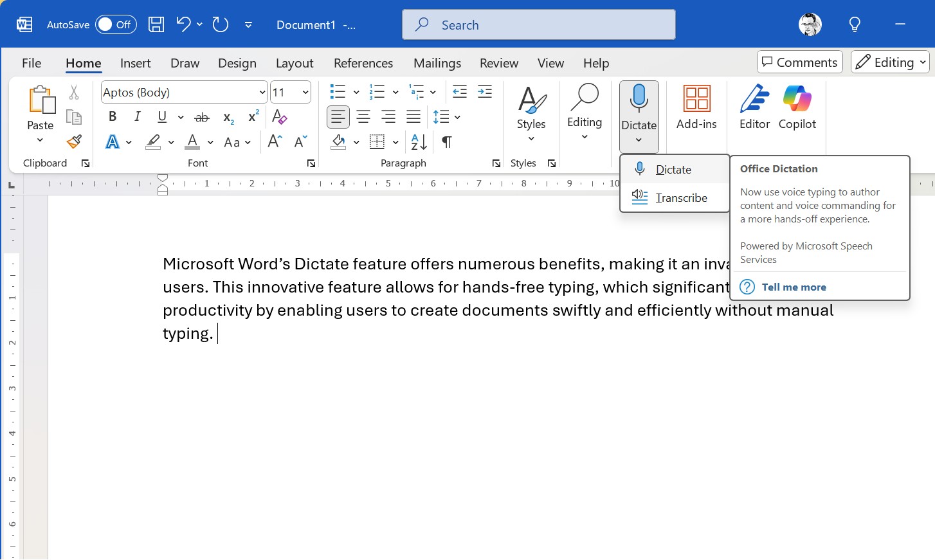This screenshot has width=935, height=560.
Task: Apply paragraph shading fill color
Action: tap(338, 141)
